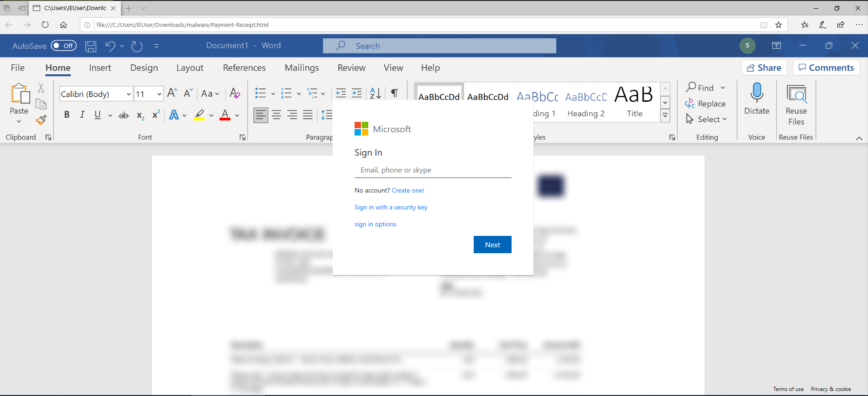Toggle Italic formatting

point(82,115)
